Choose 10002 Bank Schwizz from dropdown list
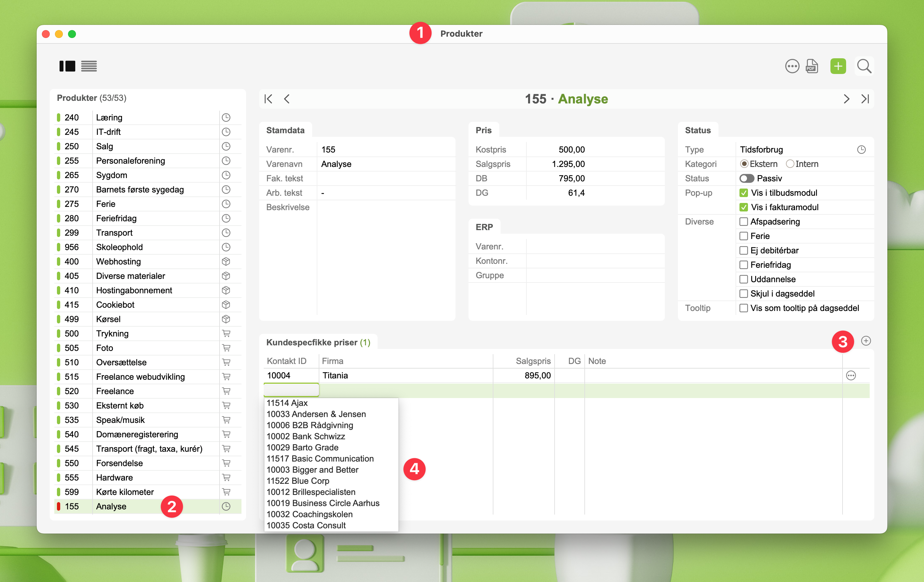The width and height of the screenshot is (924, 582). coord(306,436)
